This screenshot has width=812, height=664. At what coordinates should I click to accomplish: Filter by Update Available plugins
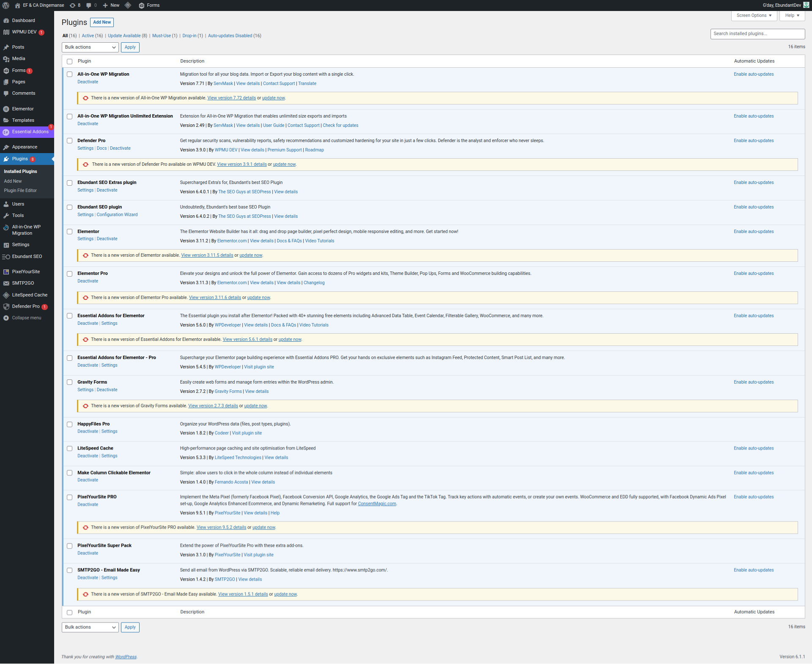tap(124, 36)
